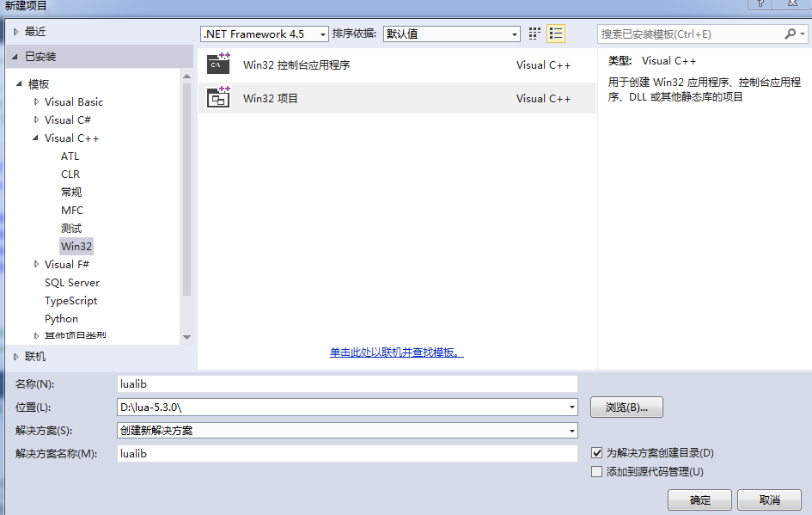Click the 名称 lualib input field

[x=347, y=384]
